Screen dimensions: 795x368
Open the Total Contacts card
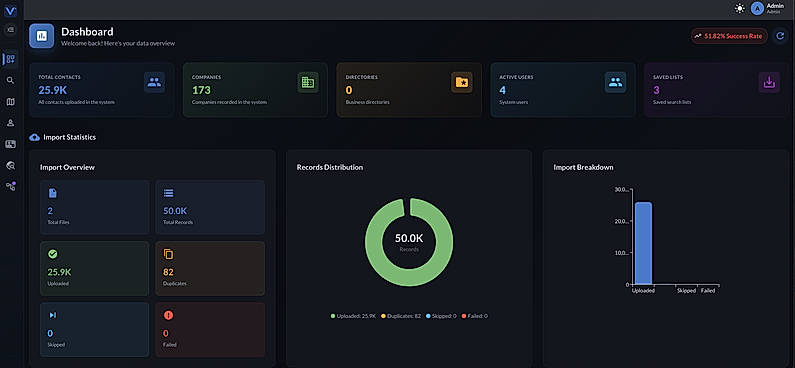click(101, 90)
